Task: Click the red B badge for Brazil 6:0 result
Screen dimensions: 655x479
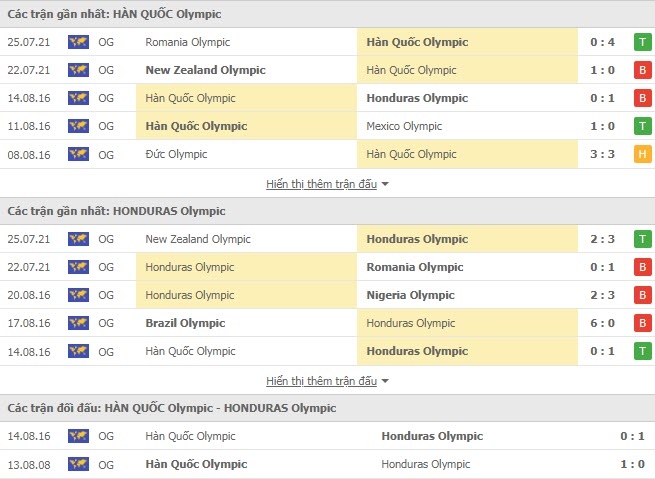Action: (x=642, y=323)
